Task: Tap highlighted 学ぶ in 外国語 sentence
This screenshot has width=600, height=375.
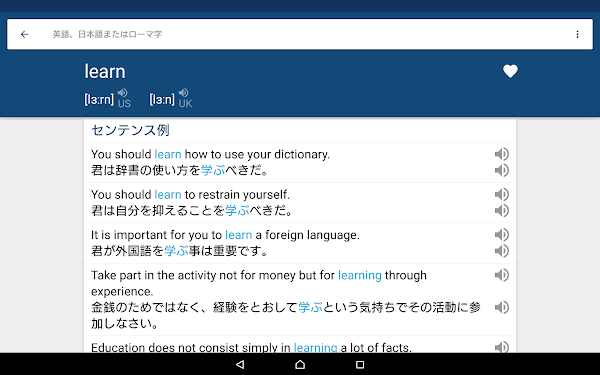Action: (176, 251)
